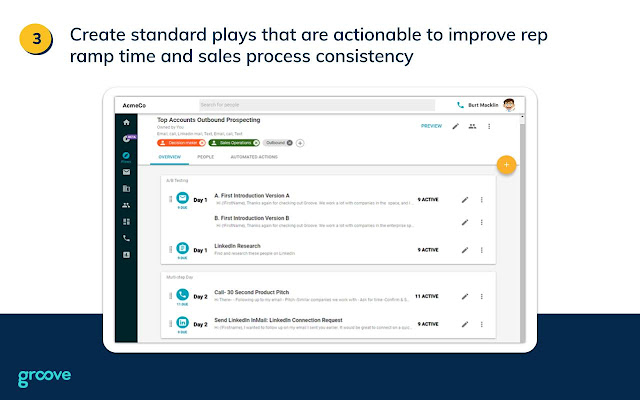Open the LinkedIn Research step title

coord(237,246)
